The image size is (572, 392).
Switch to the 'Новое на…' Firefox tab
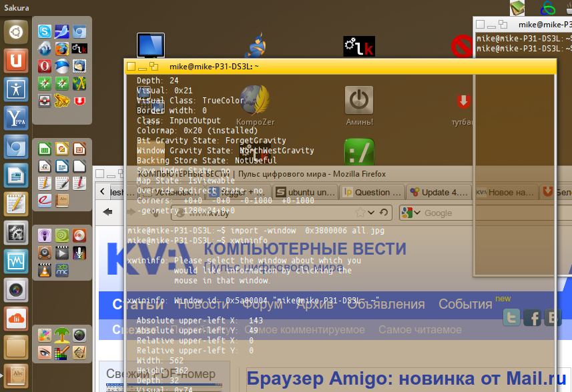tap(506, 192)
